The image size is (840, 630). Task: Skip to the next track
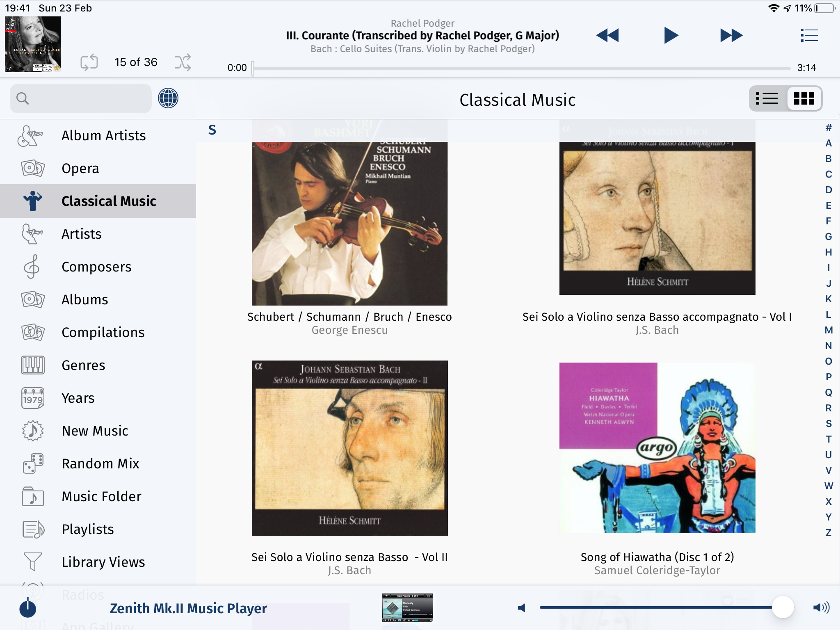(x=731, y=35)
